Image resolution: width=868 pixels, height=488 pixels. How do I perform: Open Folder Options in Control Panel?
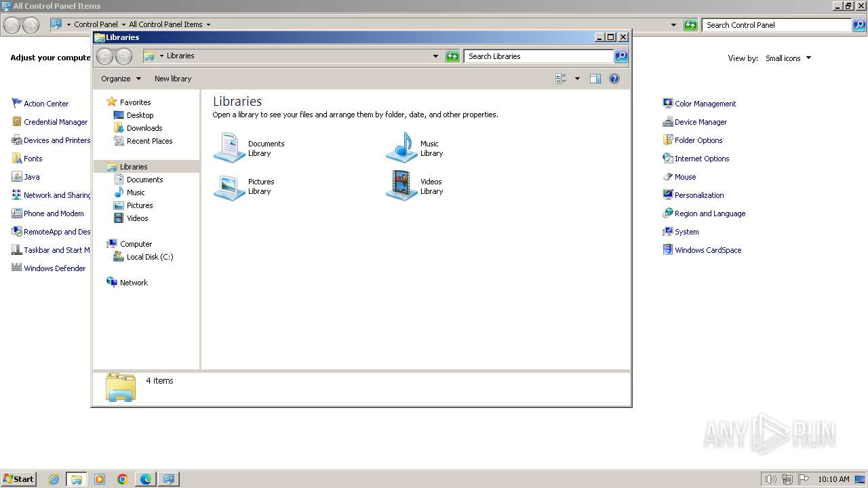698,140
